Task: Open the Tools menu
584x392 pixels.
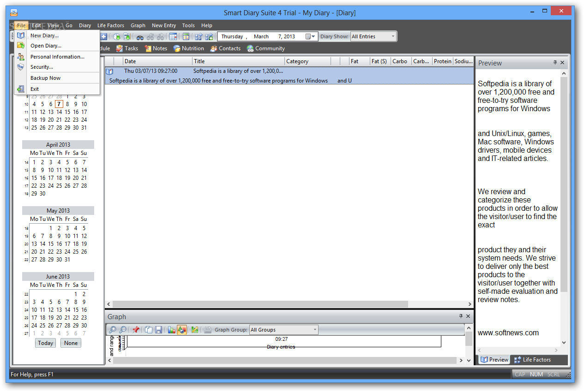Action: coord(188,25)
